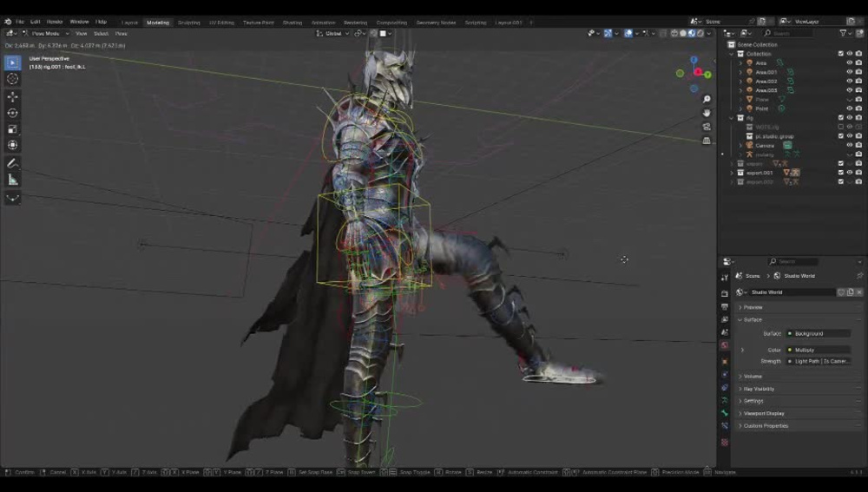Collapse the rig collection

732,118
